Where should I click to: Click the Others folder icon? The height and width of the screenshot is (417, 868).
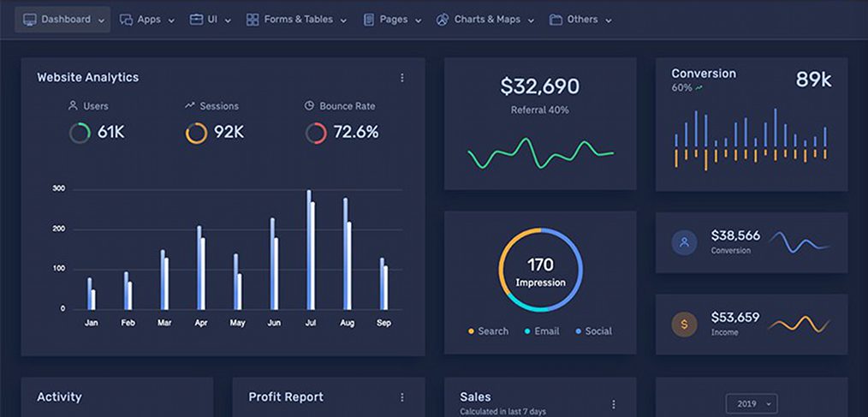(x=556, y=20)
